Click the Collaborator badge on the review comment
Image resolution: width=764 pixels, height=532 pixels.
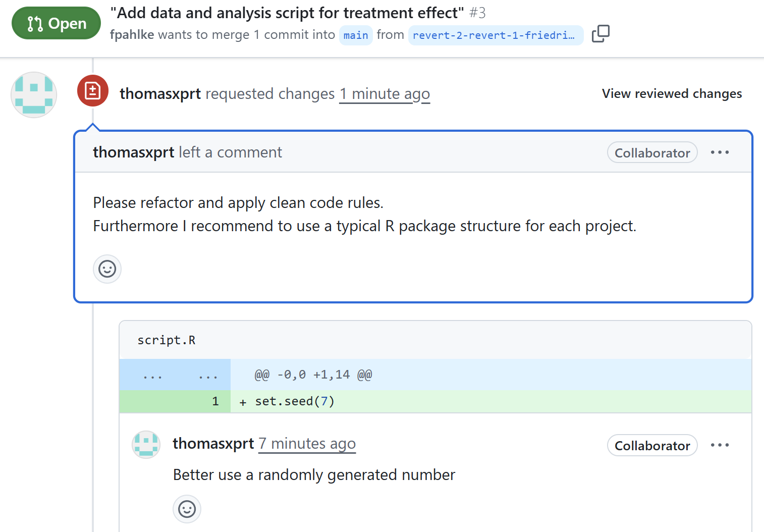(652, 153)
